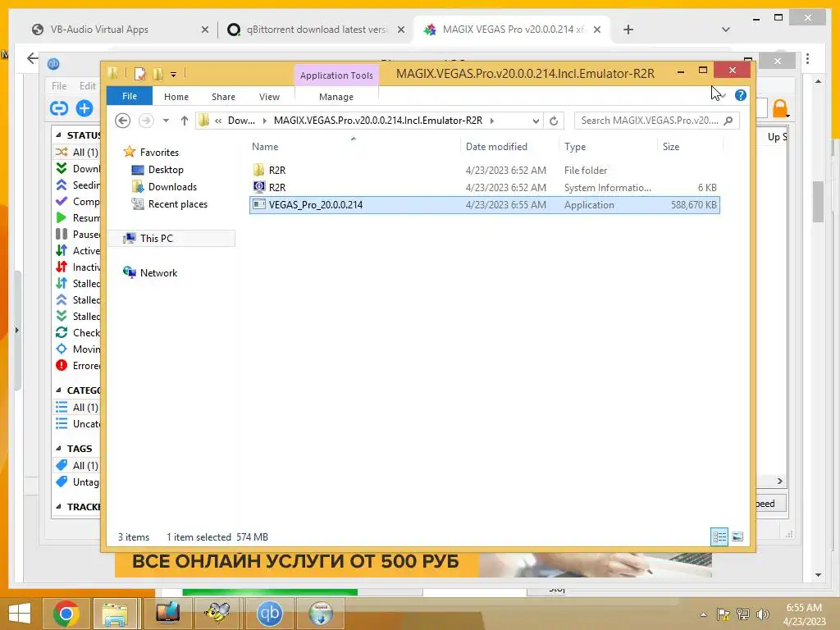
Task: Open the R2R folder icon
Action: tap(258, 170)
